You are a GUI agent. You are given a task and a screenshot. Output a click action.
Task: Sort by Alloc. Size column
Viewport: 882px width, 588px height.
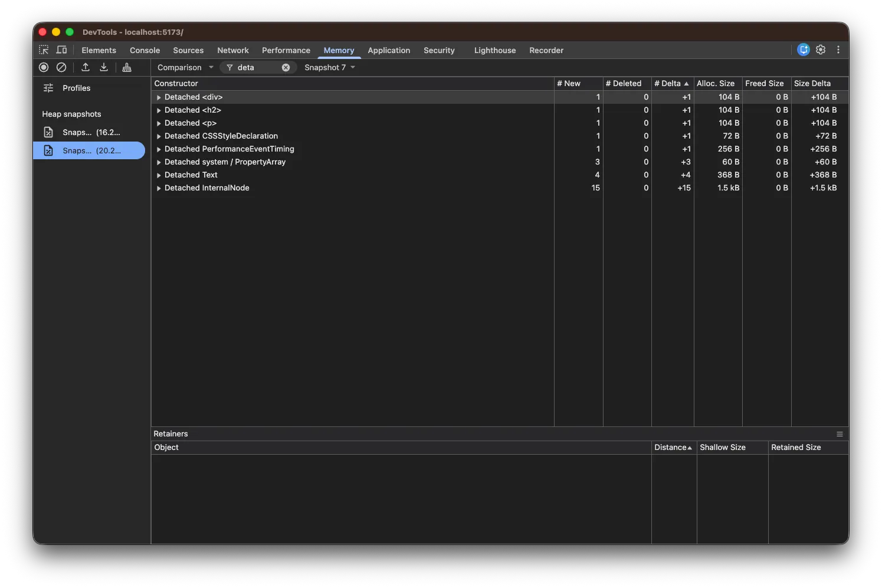tap(718, 84)
